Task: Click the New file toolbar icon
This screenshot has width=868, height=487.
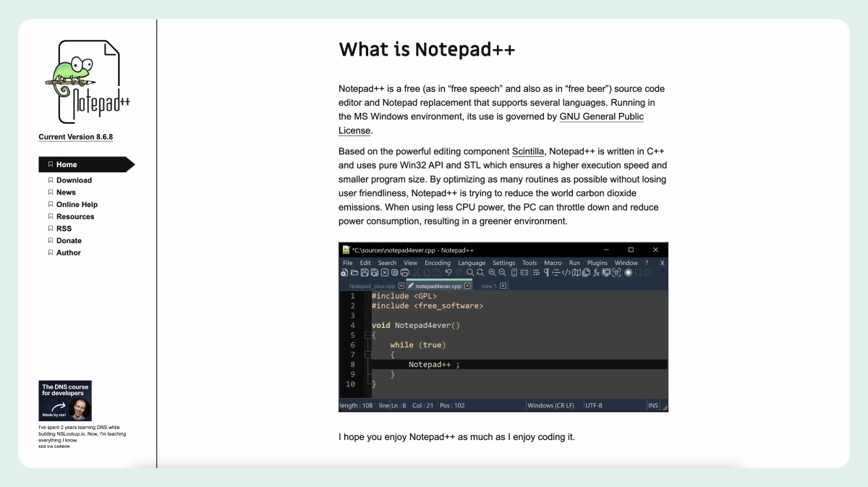Action: click(344, 273)
